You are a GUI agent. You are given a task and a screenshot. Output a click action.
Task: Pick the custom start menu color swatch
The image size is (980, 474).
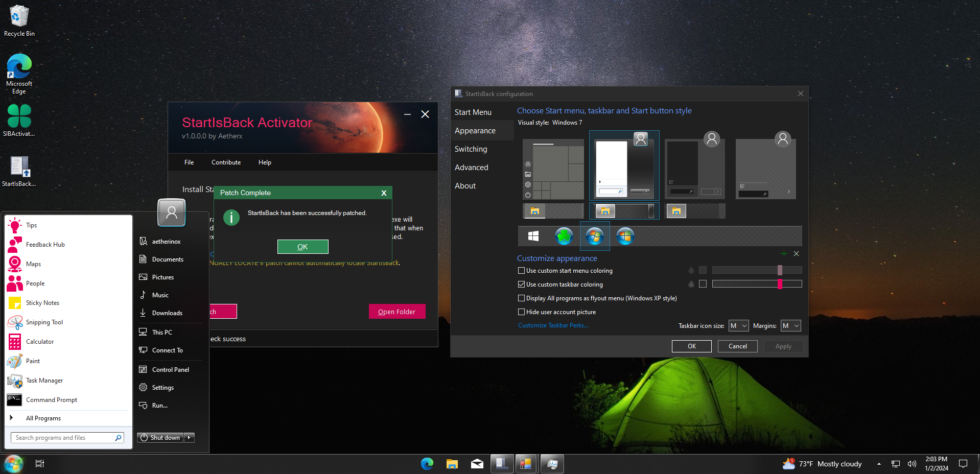tap(703, 270)
